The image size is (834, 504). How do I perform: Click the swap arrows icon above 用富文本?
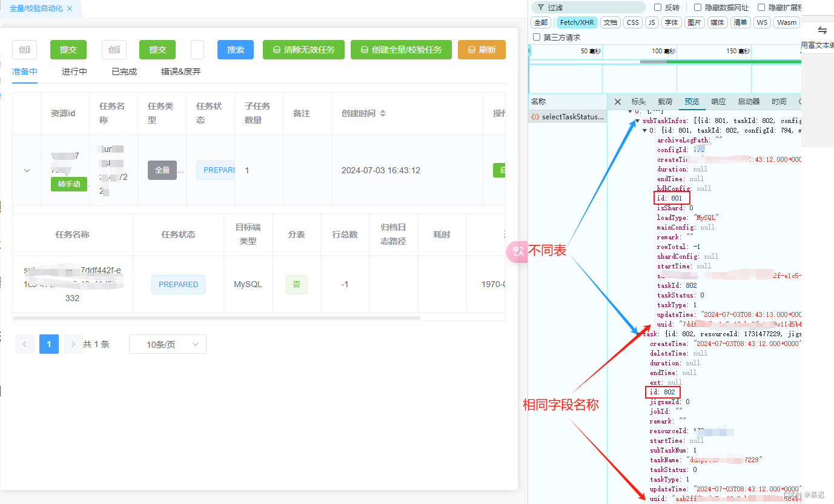(822, 30)
